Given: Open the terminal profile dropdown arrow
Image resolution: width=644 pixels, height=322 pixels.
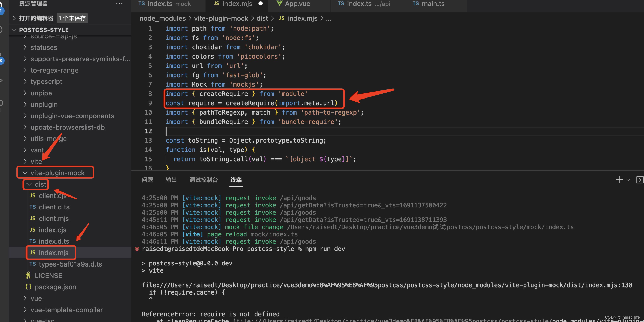Looking at the screenshot, I should [628, 179].
